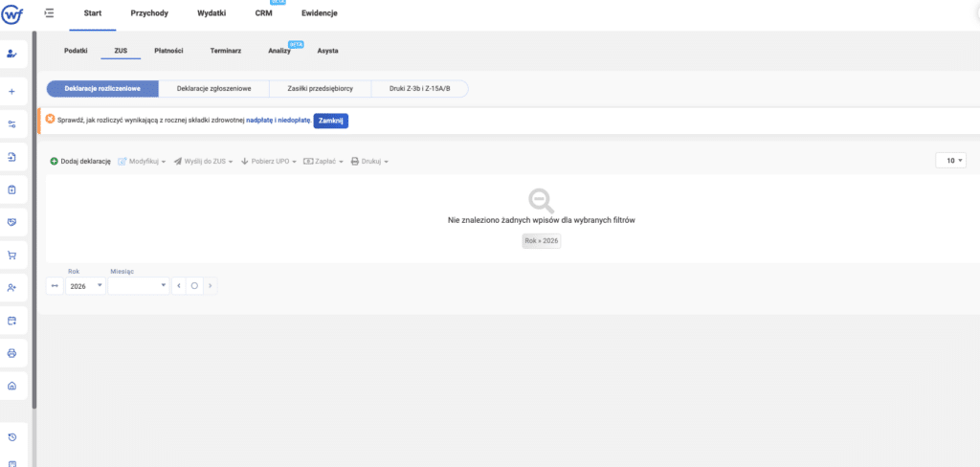Viewport: 980px width, 467px height.
Task: Click the circle current period button
Action: [x=194, y=286]
